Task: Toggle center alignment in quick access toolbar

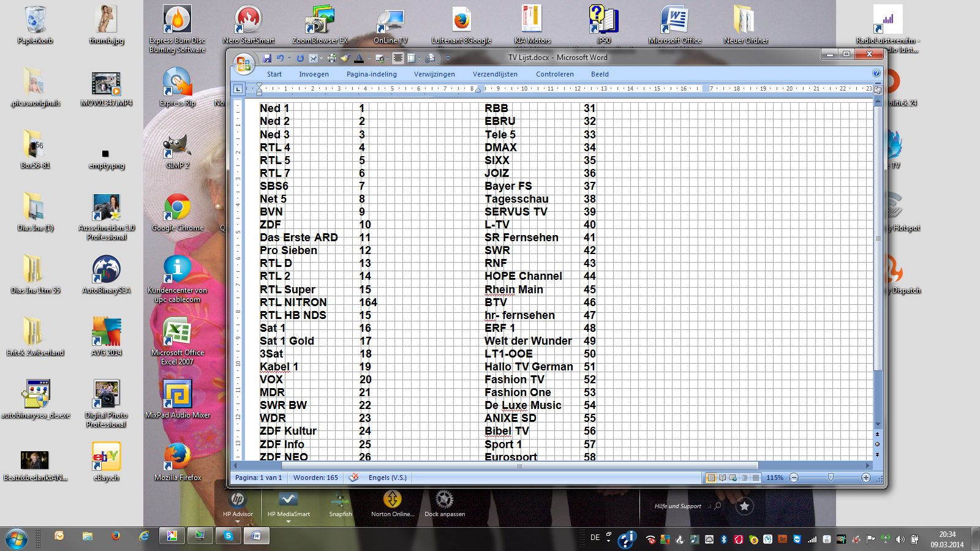Action: 398,58
